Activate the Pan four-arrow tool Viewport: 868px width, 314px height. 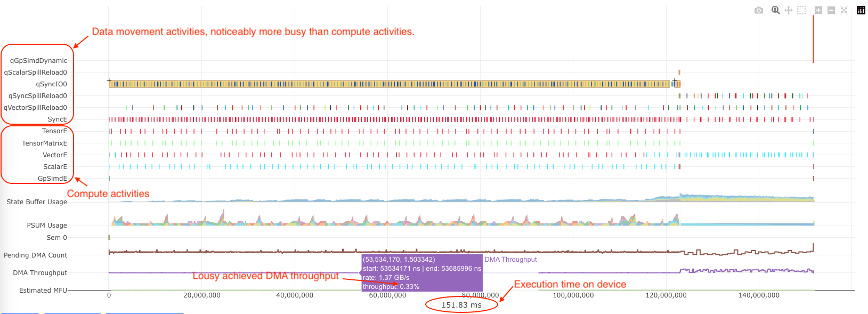click(789, 10)
